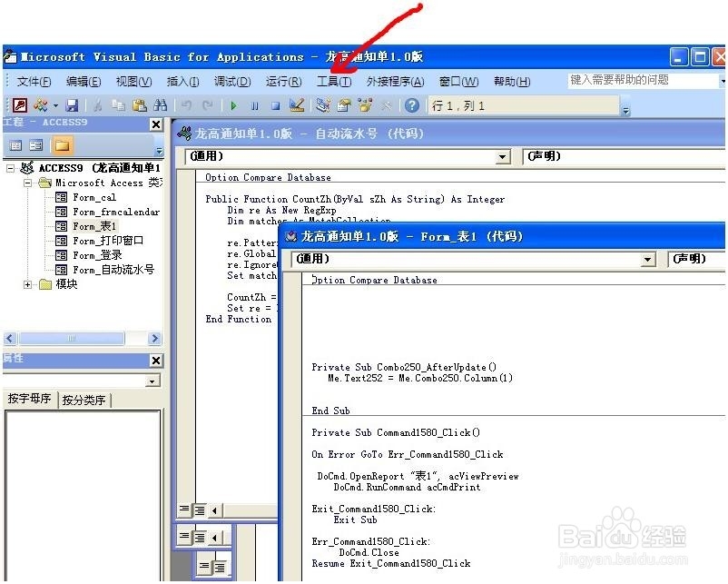Open the 运行(R) menu
728x584 pixels.
pyautogui.click(x=284, y=82)
